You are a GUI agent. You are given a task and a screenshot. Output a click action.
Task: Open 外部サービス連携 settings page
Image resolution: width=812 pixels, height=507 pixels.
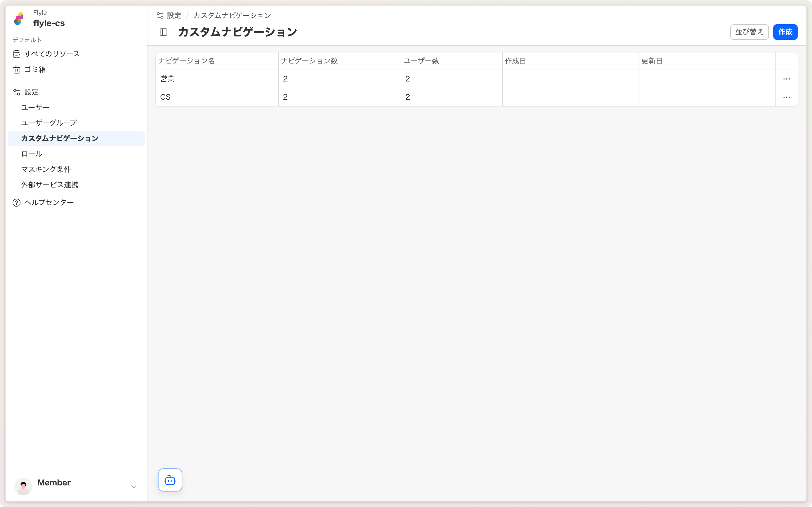coord(50,185)
